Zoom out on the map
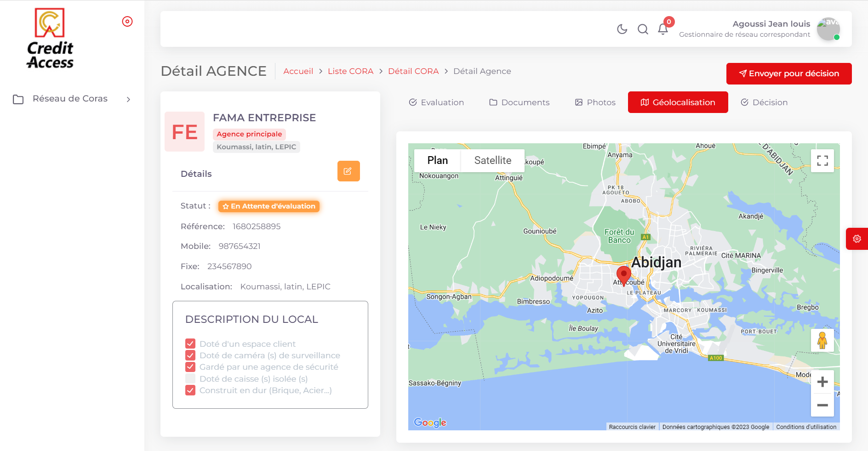Viewport: 868px width, 451px height. tap(822, 405)
